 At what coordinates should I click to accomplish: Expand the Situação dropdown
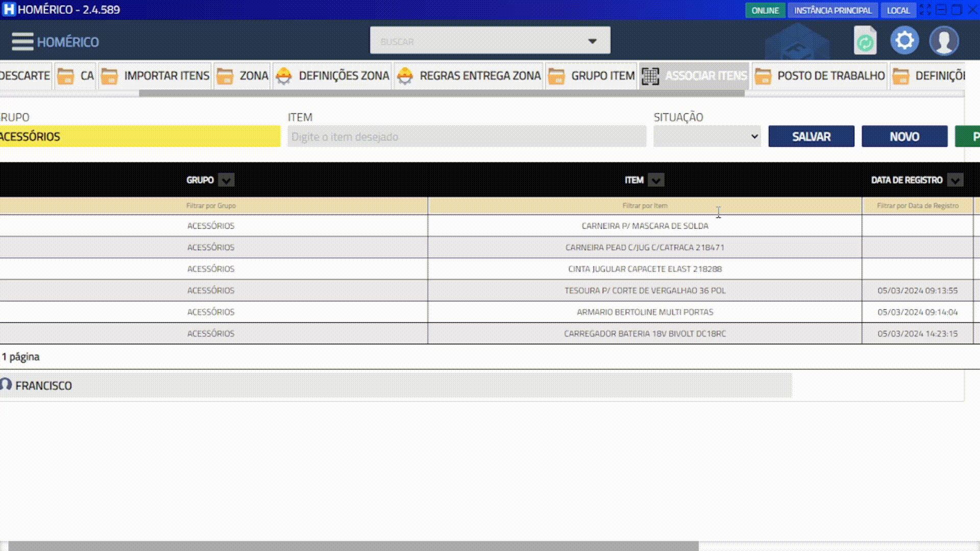tap(707, 137)
